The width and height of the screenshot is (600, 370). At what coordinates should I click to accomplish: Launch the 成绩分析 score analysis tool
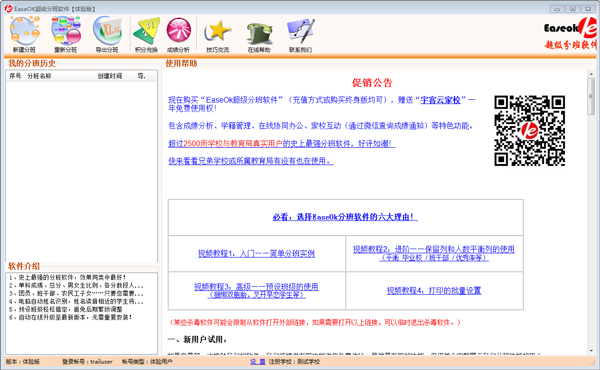point(178,34)
